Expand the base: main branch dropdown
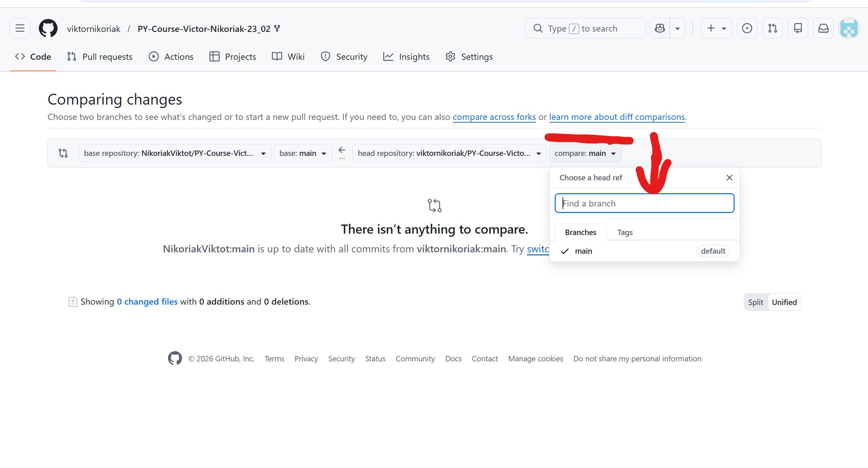The width and height of the screenshot is (868, 468). pos(303,153)
